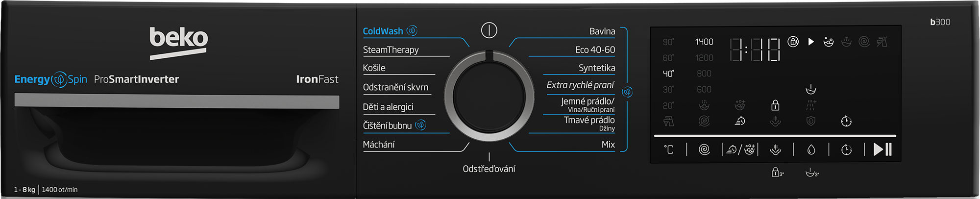Tap the delayed start clock button

click(846, 149)
